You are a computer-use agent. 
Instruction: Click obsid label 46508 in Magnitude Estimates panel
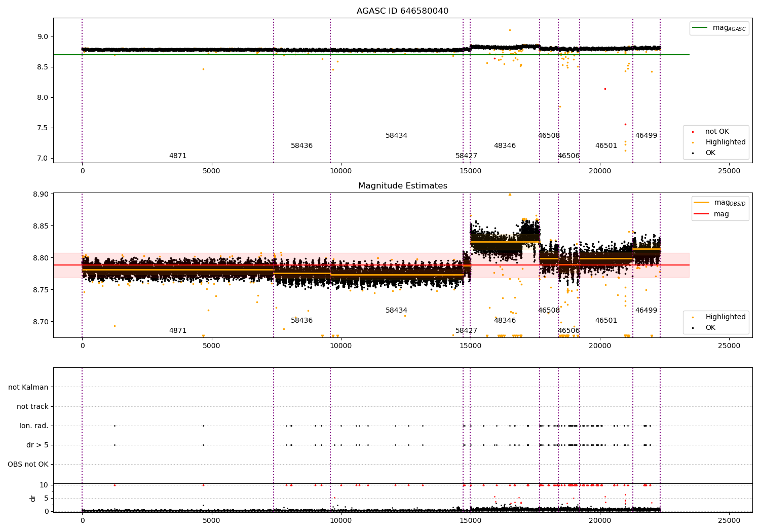pos(549,311)
